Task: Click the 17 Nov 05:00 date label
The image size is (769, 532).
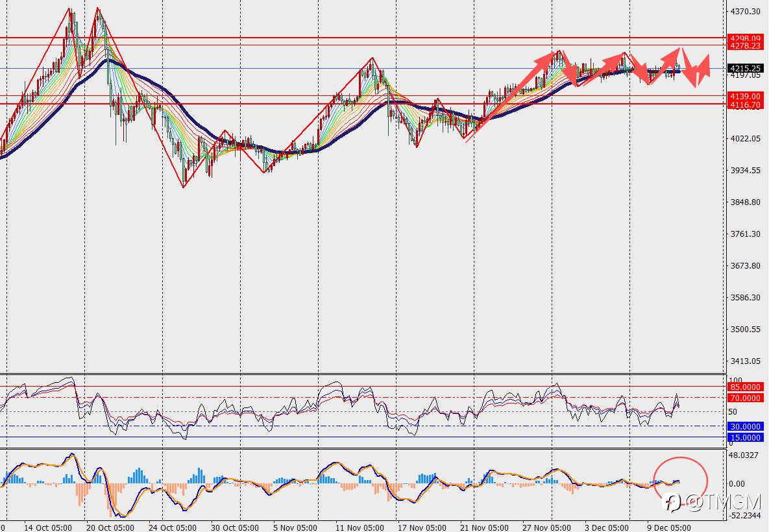Action: 422,527
